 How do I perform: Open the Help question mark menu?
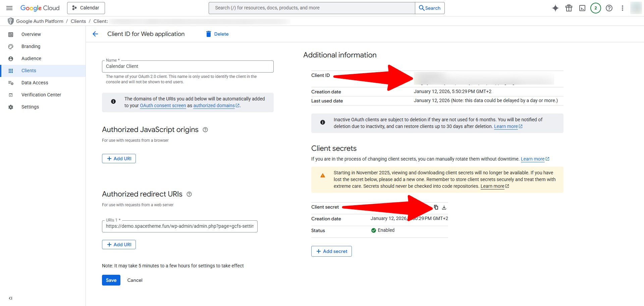tap(609, 8)
